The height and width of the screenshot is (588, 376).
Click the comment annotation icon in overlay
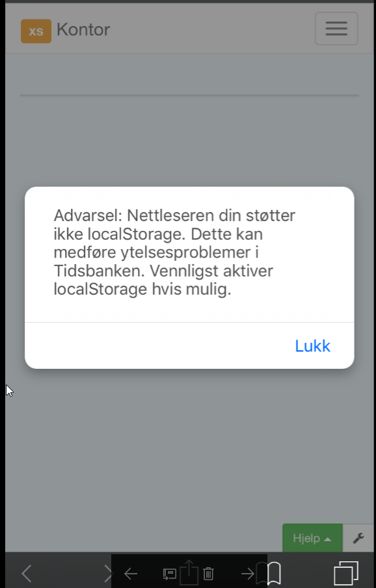click(x=169, y=574)
